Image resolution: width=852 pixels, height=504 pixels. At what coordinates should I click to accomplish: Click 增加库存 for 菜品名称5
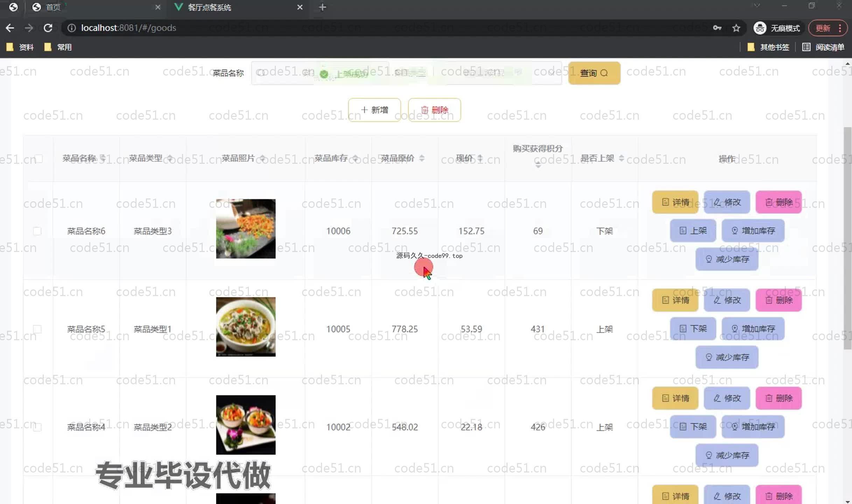(x=753, y=329)
